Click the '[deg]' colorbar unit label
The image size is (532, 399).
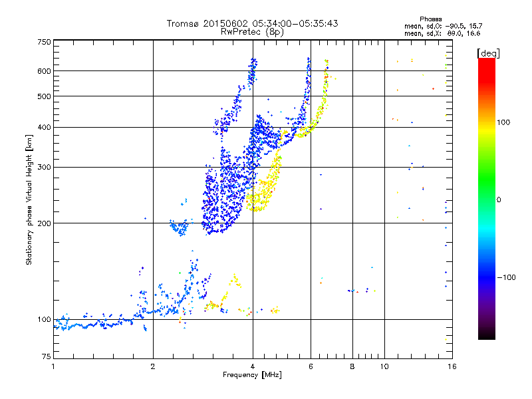488,53
